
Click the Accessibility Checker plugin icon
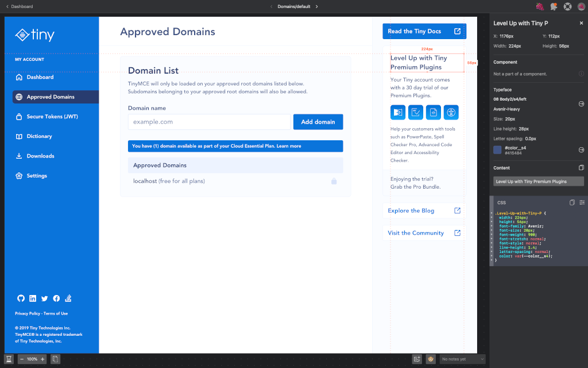(451, 112)
